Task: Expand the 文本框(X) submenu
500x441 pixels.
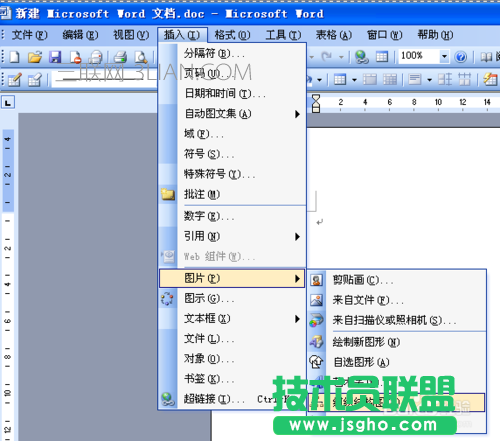Action: [232, 319]
